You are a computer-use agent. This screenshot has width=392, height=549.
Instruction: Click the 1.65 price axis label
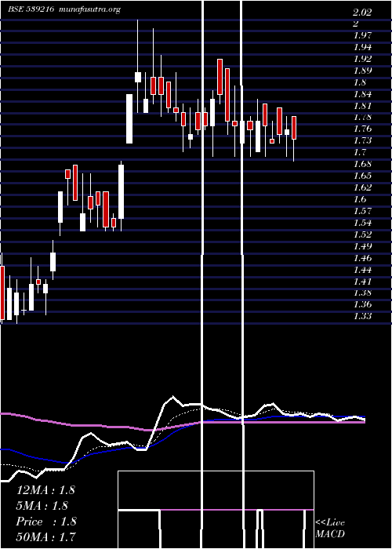click(x=362, y=176)
